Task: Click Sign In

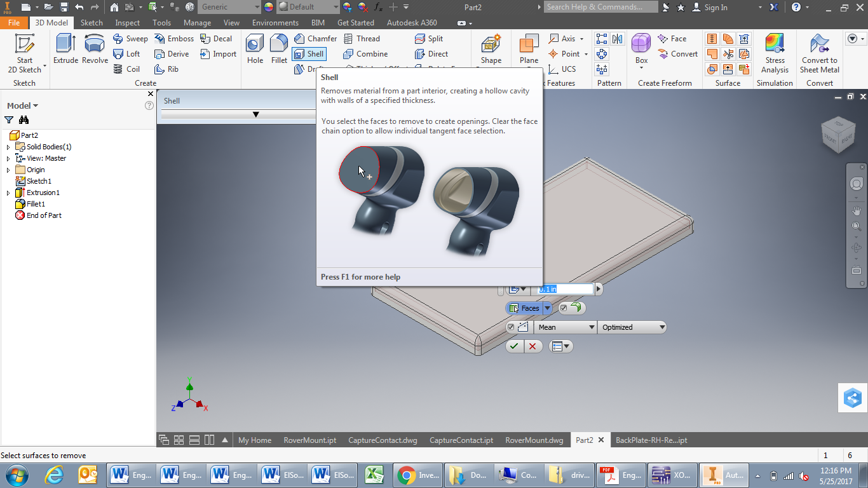Action: [710, 7]
